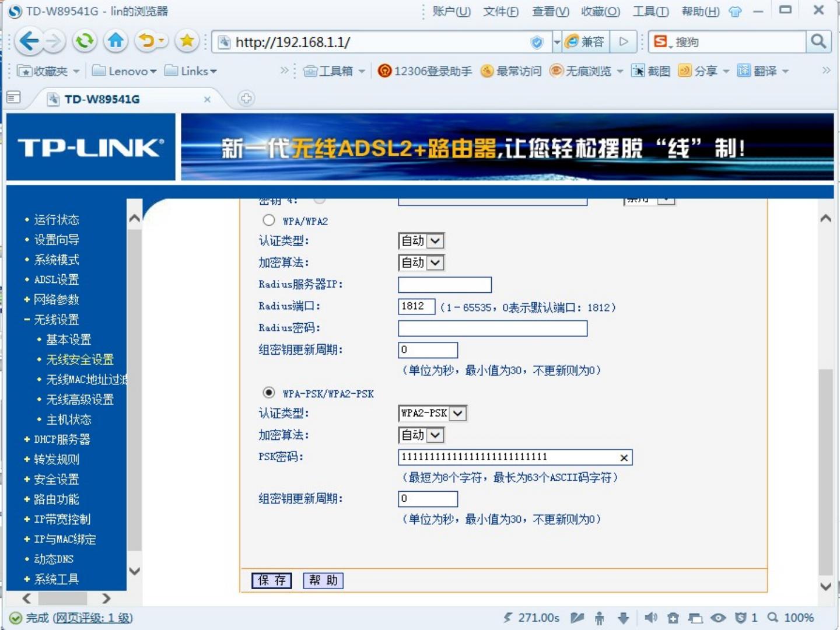Open 加密算法 dropdown under WPA-PSK section
This screenshot has height=630, width=840.
click(x=421, y=435)
